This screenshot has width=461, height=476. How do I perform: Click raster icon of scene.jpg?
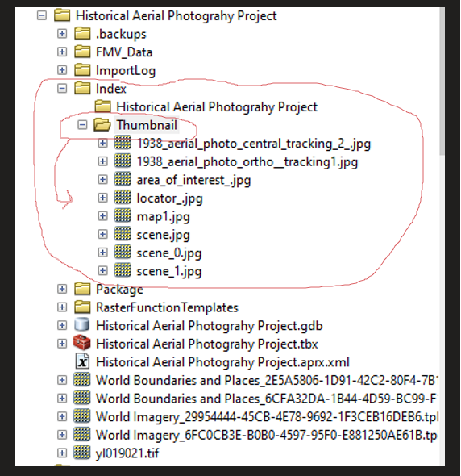pyautogui.click(x=123, y=234)
